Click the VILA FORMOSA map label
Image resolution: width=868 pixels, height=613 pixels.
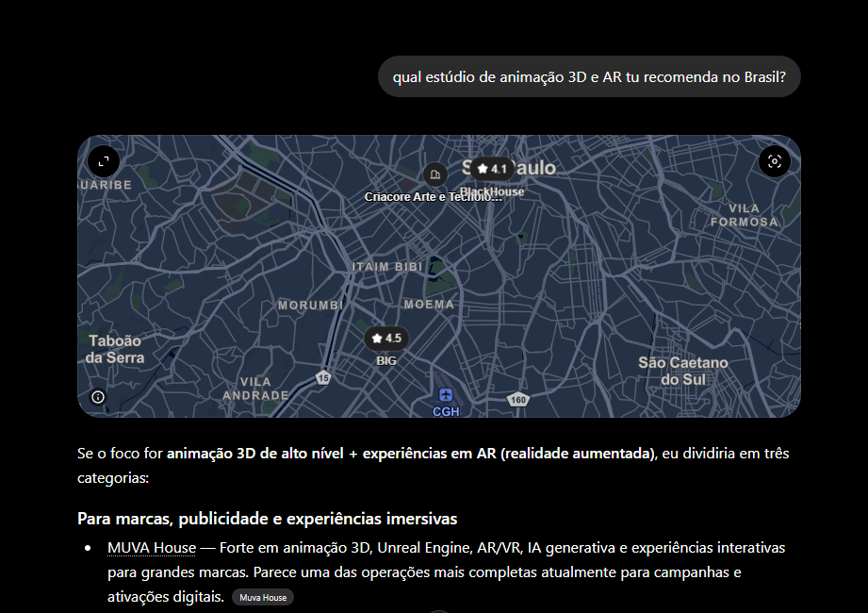pos(744,215)
